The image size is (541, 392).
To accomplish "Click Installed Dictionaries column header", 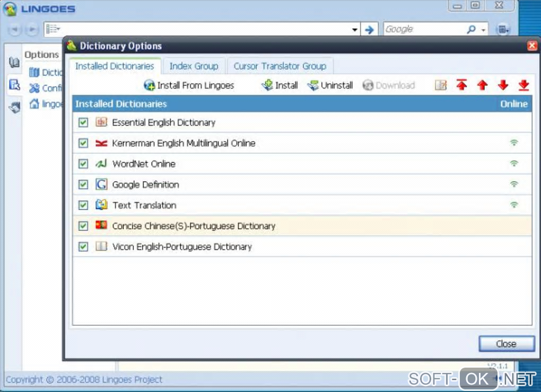I will (x=121, y=104).
